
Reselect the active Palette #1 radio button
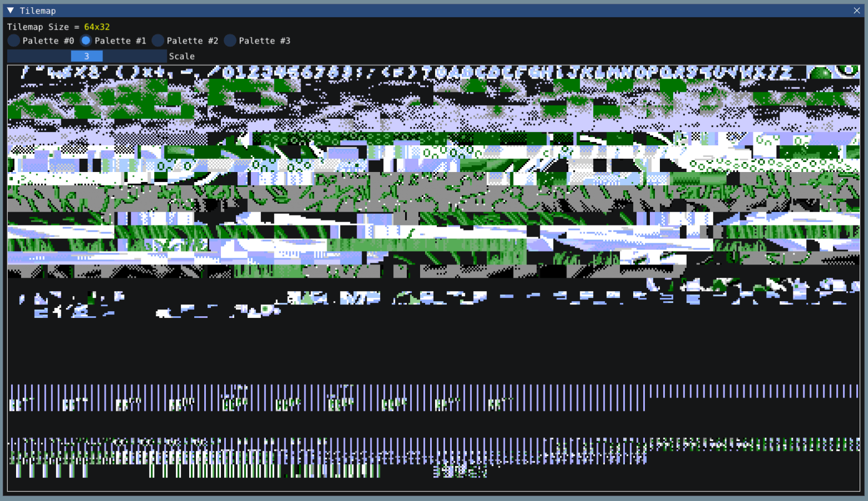[86, 40]
